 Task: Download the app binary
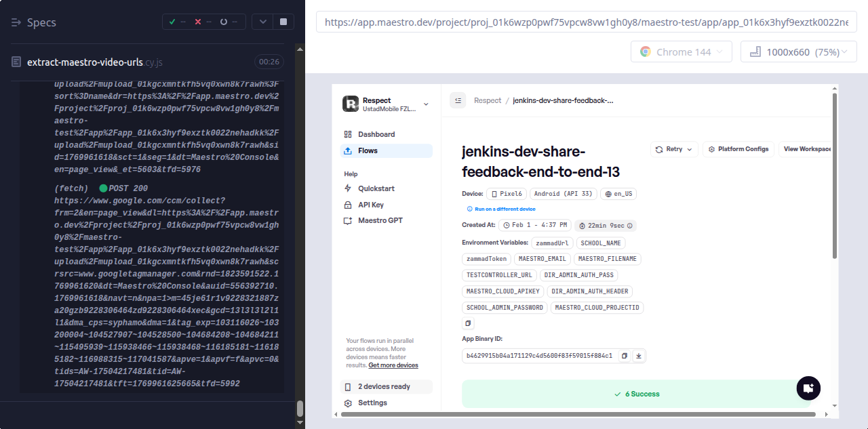coord(639,356)
